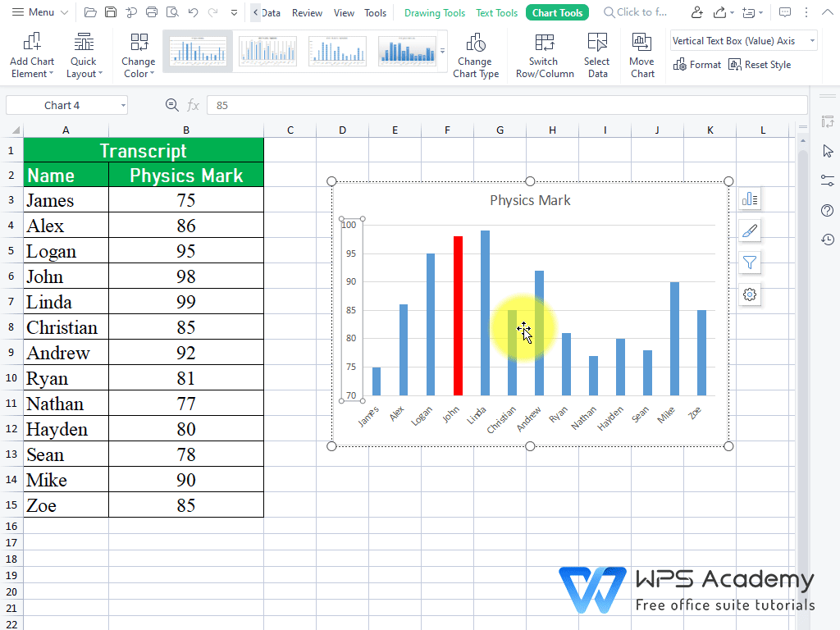This screenshot has height=630, width=840.
Task: Open the chart filter funnel icon
Action: tap(749, 262)
